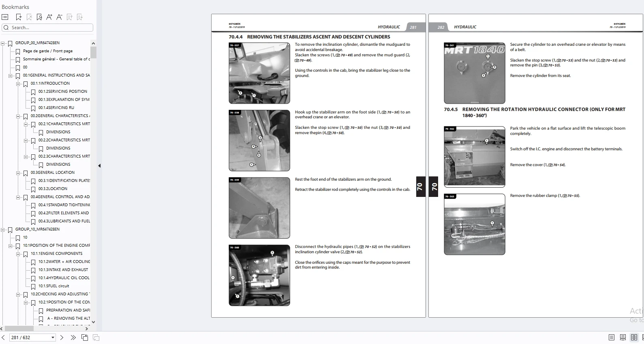Select two-page facing view
This screenshot has height=344, width=644.
click(x=634, y=338)
